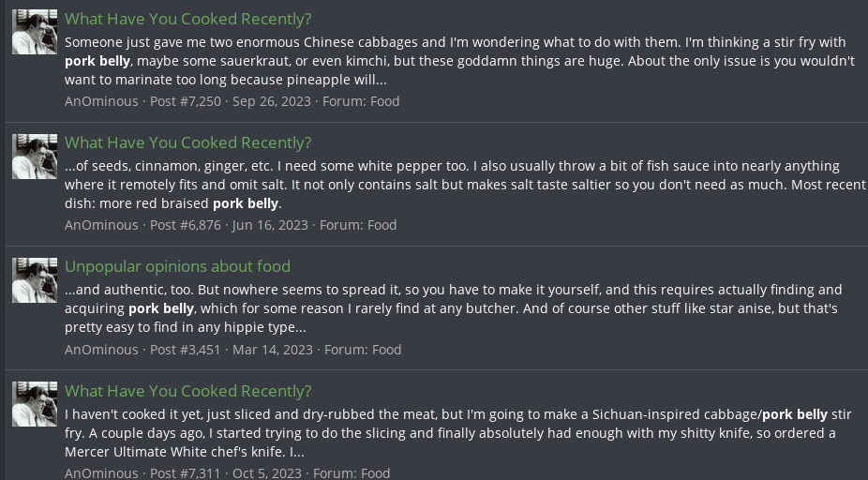Viewport: 868px width, 480px height.
Task: Click the "Post #3,451" label
Action: [186, 350]
